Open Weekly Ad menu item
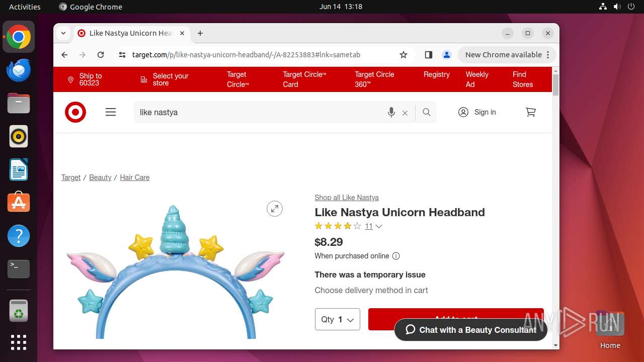The width and height of the screenshot is (644, 362). point(477,79)
